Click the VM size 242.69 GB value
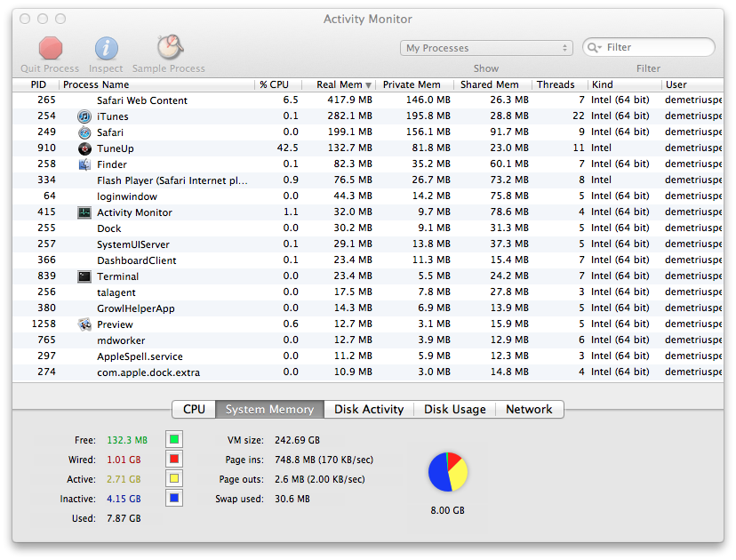The width and height of the screenshot is (736, 560). [x=297, y=440]
